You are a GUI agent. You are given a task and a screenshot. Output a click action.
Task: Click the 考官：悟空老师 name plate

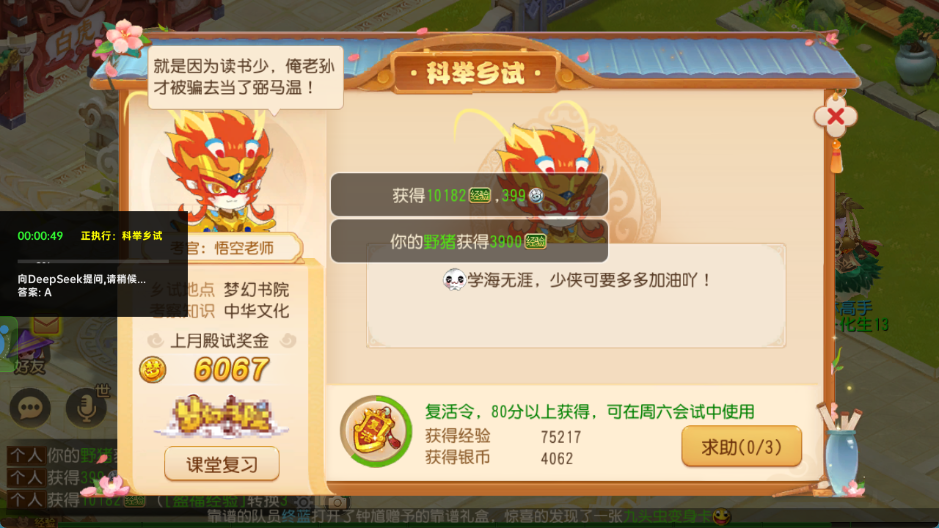(x=222, y=248)
